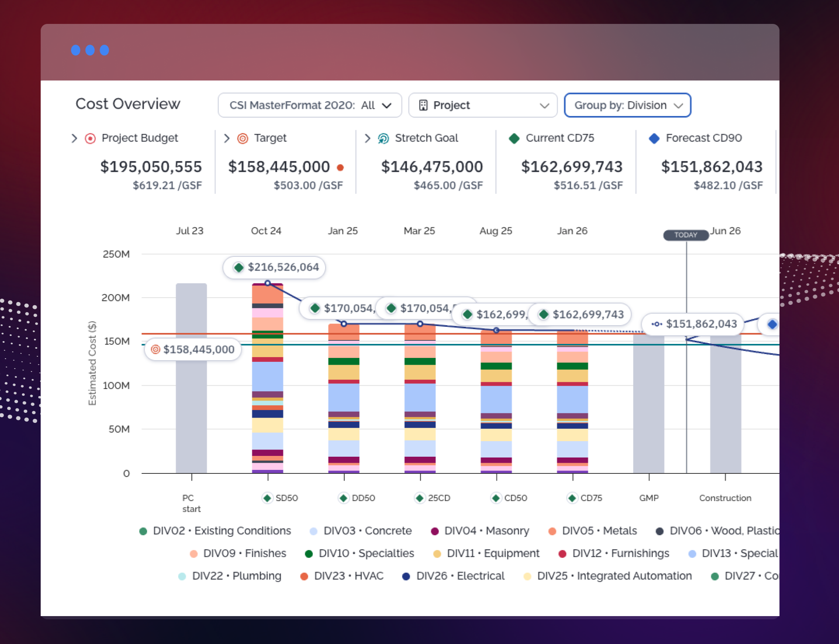Image resolution: width=839 pixels, height=644 pixels.
Task: Click the green Current CD75 diamond icon
Action: pyautogui.click(x=514, y=138)
